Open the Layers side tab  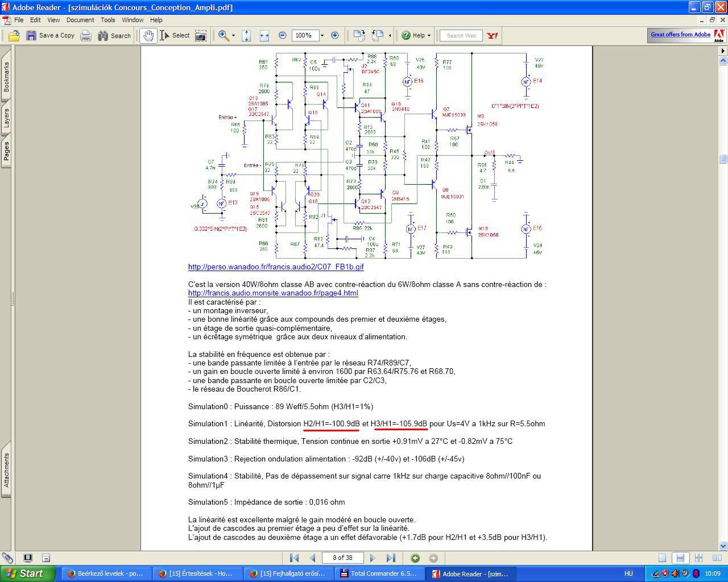point(6,117)
